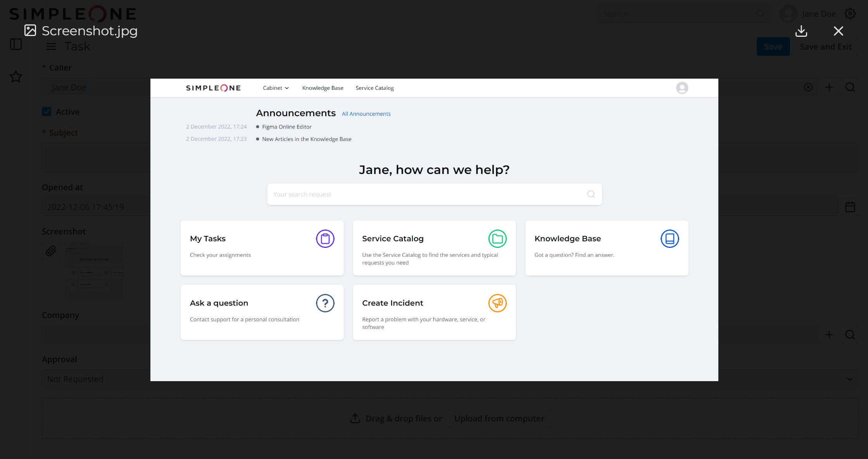This screenshot has height=459, width=868.
Task: Click the Screenshot field thumbnail
Action: click(94, 270)
